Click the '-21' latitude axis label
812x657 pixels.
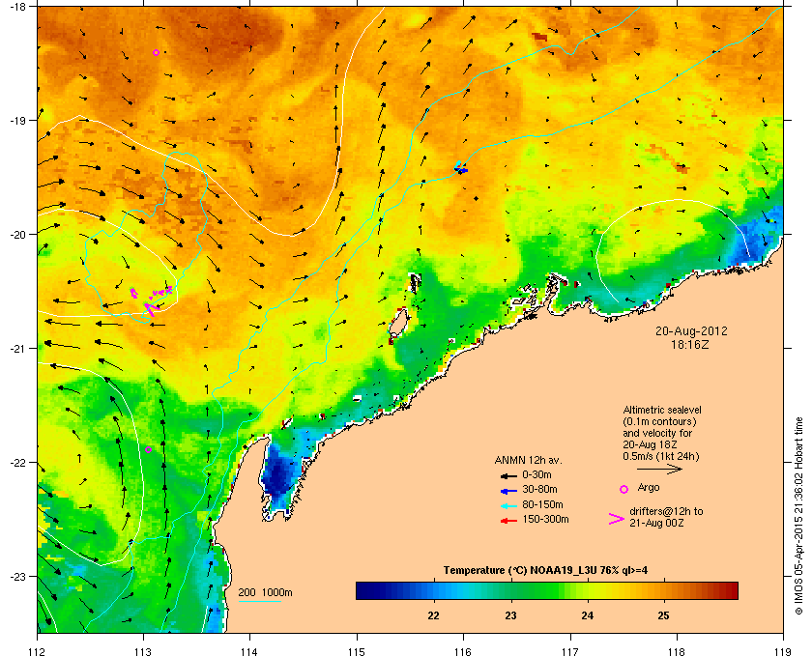click(16, 349)
